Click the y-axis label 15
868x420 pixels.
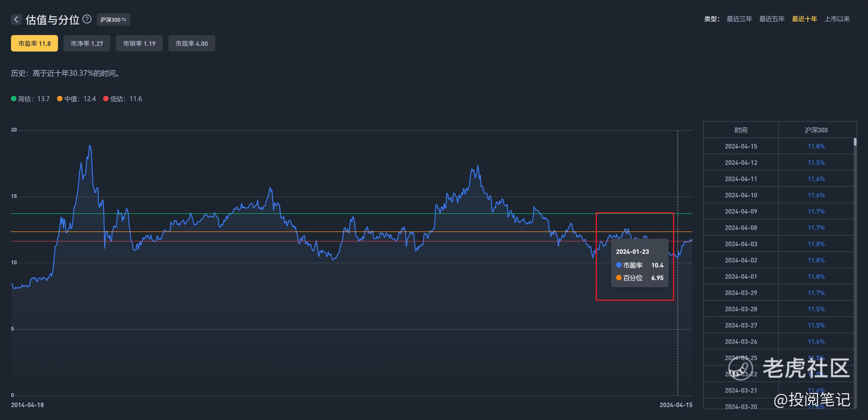(14, 196)
